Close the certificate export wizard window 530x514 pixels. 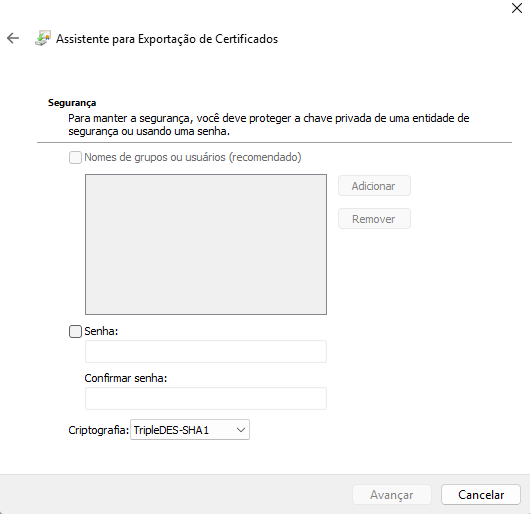coord(517,8)
